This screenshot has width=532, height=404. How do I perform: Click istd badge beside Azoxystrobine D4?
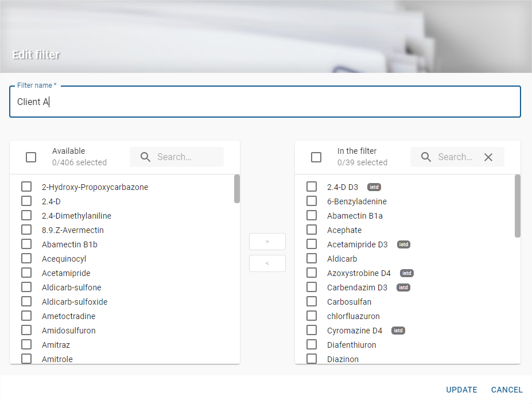pyautogui.click(x=406, y=273)
